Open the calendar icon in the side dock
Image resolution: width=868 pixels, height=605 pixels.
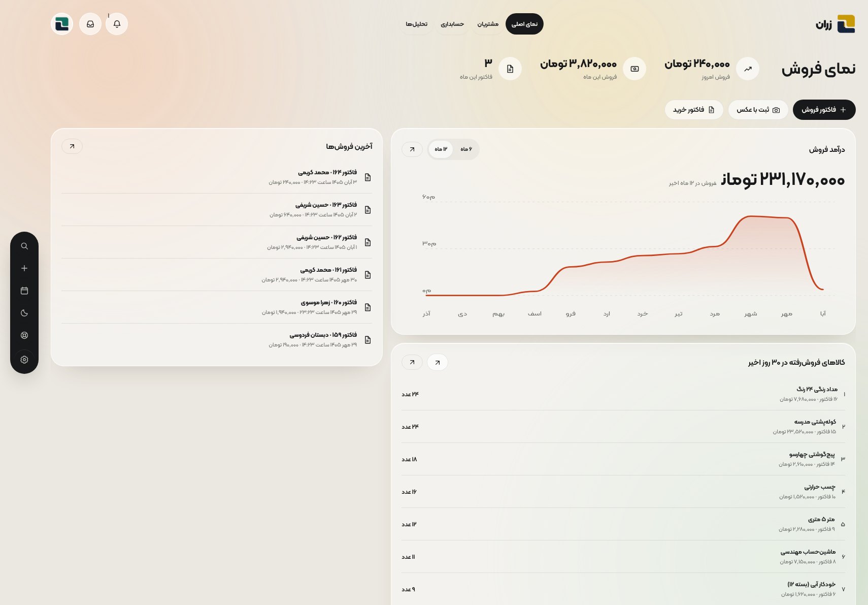[24, 291]
